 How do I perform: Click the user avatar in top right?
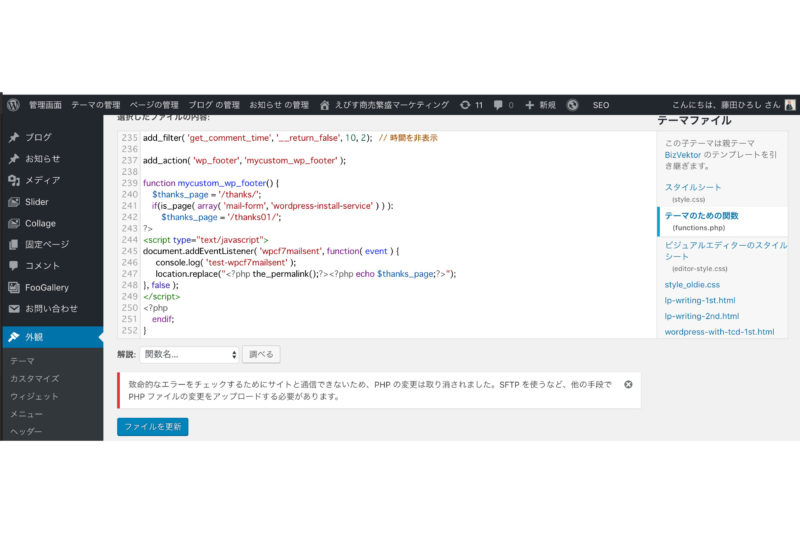tap(790, 104)
